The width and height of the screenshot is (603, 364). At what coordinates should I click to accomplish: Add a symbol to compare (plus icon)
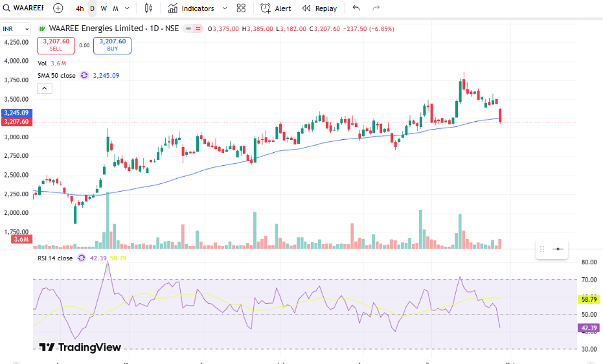[x=58, y=8]
